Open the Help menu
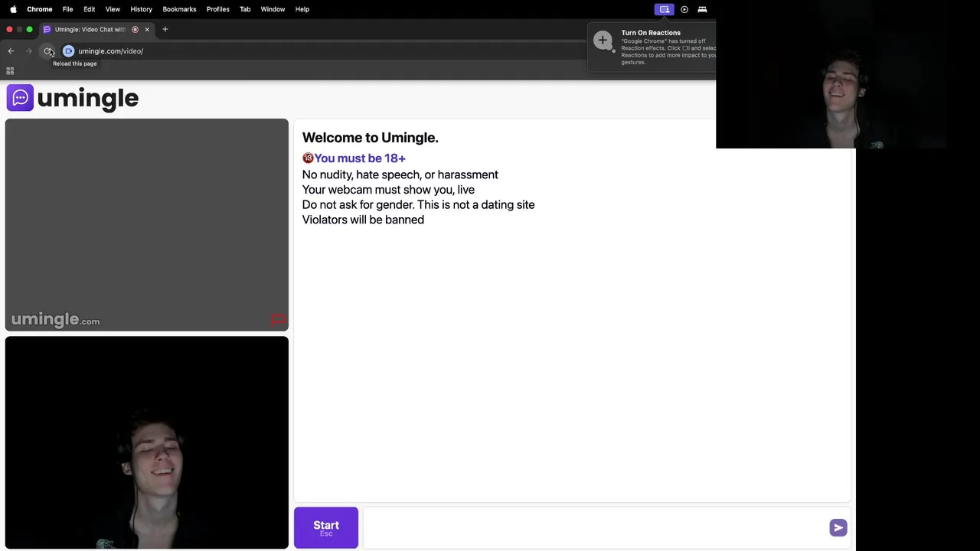 [302, 9]
